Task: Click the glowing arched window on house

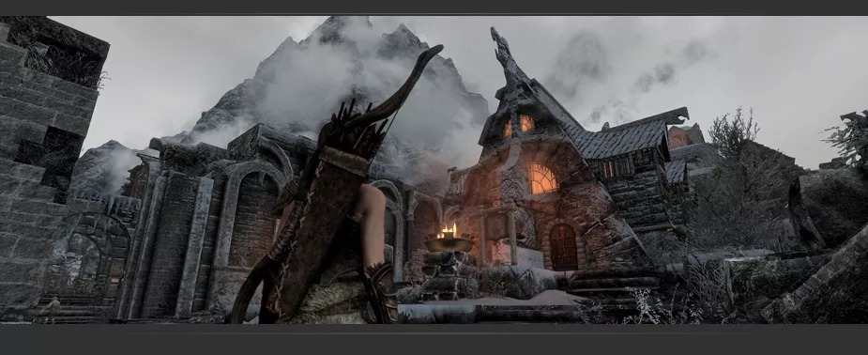Action: (x=542, y=177)
